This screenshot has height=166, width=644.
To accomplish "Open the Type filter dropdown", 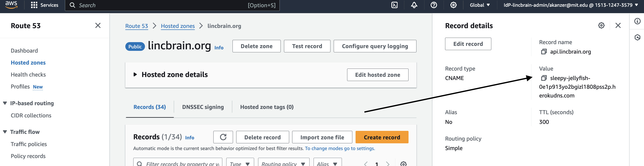I will 240,163.
